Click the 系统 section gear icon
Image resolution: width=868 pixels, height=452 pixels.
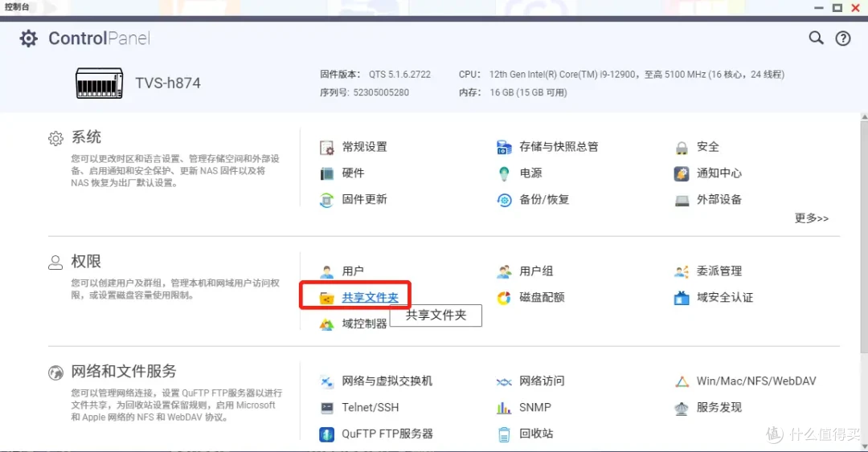coord(55,138)
